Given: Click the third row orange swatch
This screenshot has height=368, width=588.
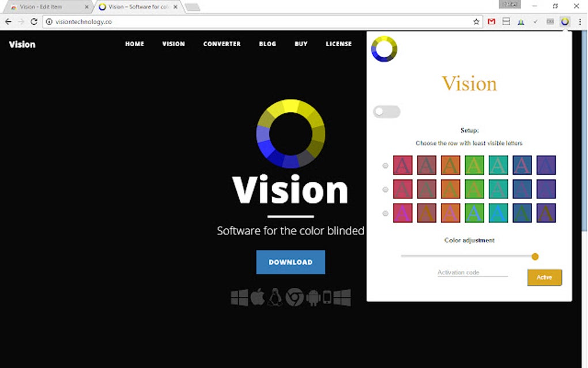Looking at the screenshot, I should tap(450, 213).
